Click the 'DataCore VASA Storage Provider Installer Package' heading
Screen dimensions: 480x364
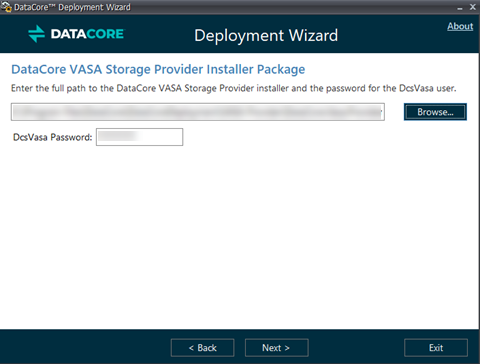pos(158,69)
